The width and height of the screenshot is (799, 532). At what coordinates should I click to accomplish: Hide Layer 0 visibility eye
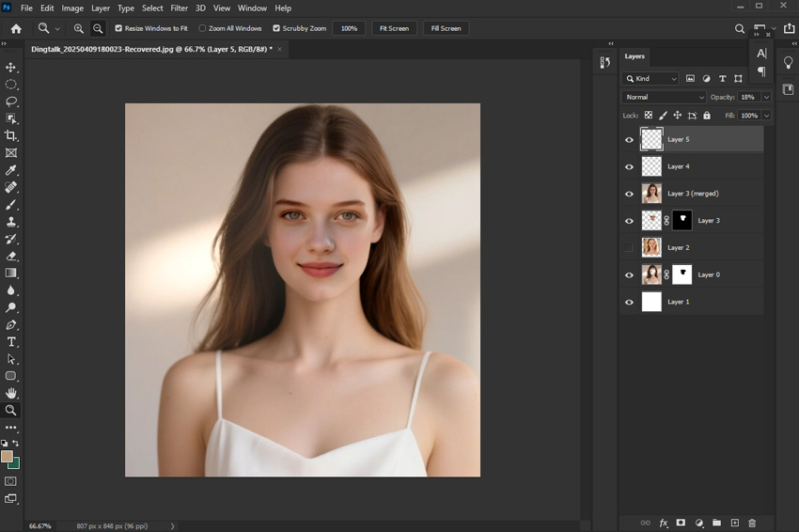[629, 274]
